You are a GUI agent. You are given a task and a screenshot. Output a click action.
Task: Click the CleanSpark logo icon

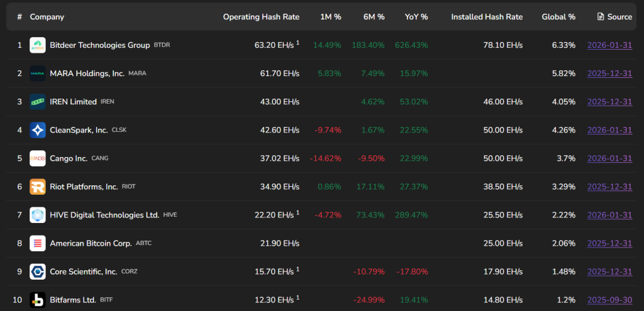tap(38, 130)
